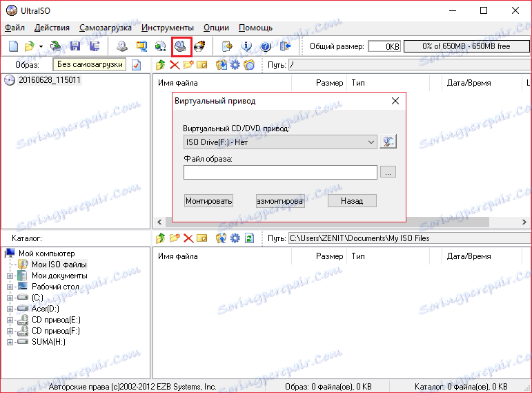Expand the SUMA(H:) drive node
This screenshot has height=393, width=532.
(x=10, y=342)
